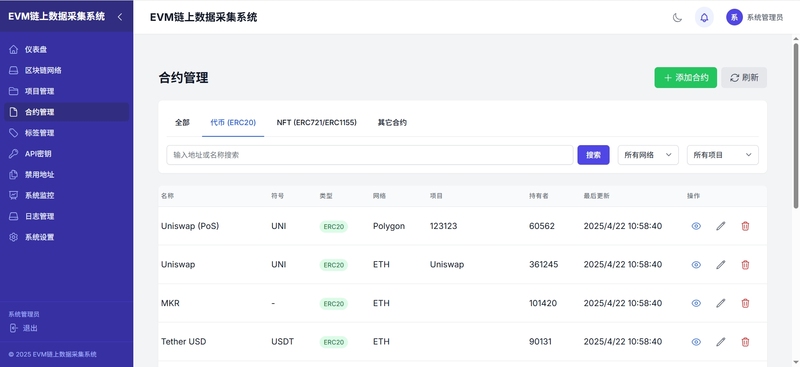
Task: Edit the Uniswap ETH contract row
Action: coord(720,264)
